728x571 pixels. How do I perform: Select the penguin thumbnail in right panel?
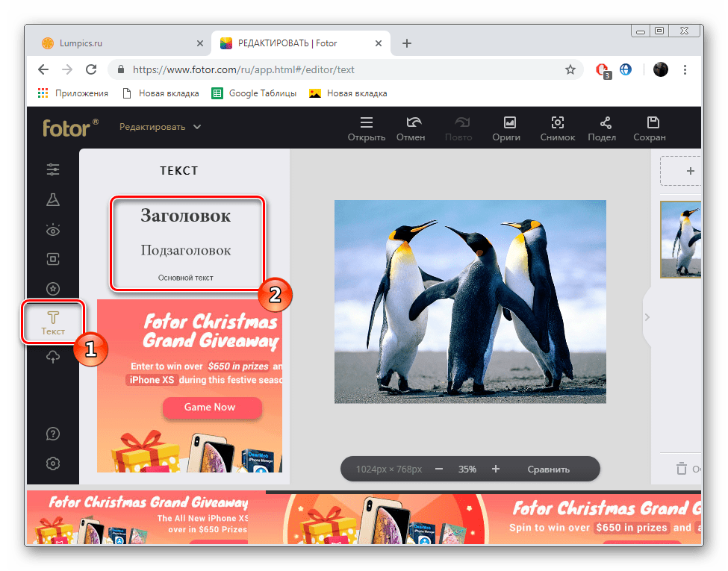tap(681, 240)
